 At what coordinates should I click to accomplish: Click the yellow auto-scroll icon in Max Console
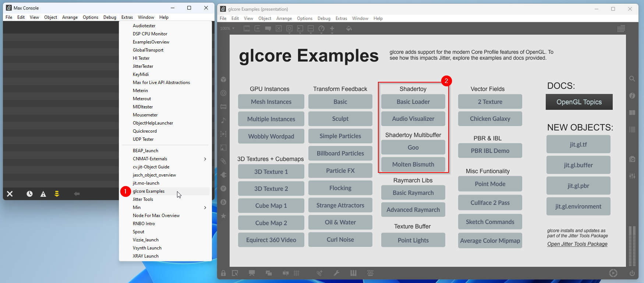[x=57, y=194]
